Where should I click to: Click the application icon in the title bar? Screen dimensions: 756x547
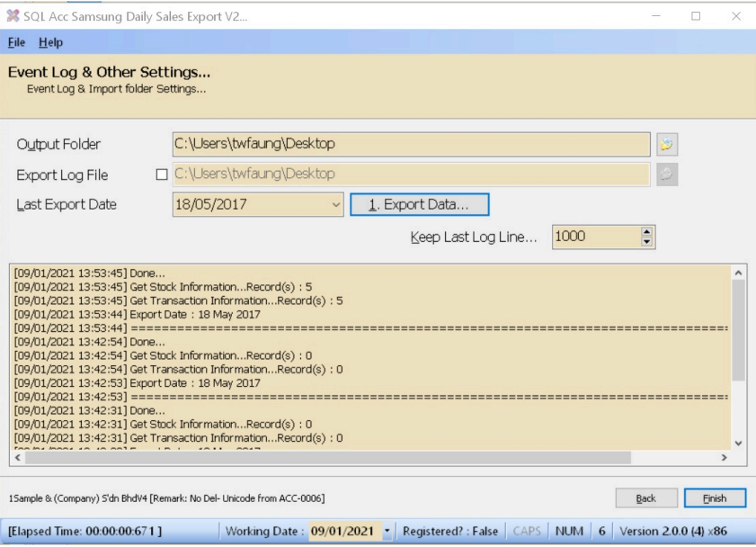click(x=13, y=16)
